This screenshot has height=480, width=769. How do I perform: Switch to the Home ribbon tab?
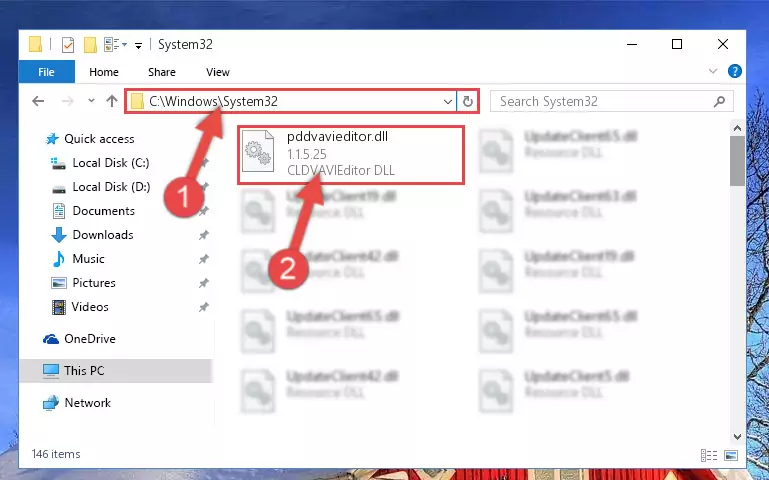(x=104, y=72)
